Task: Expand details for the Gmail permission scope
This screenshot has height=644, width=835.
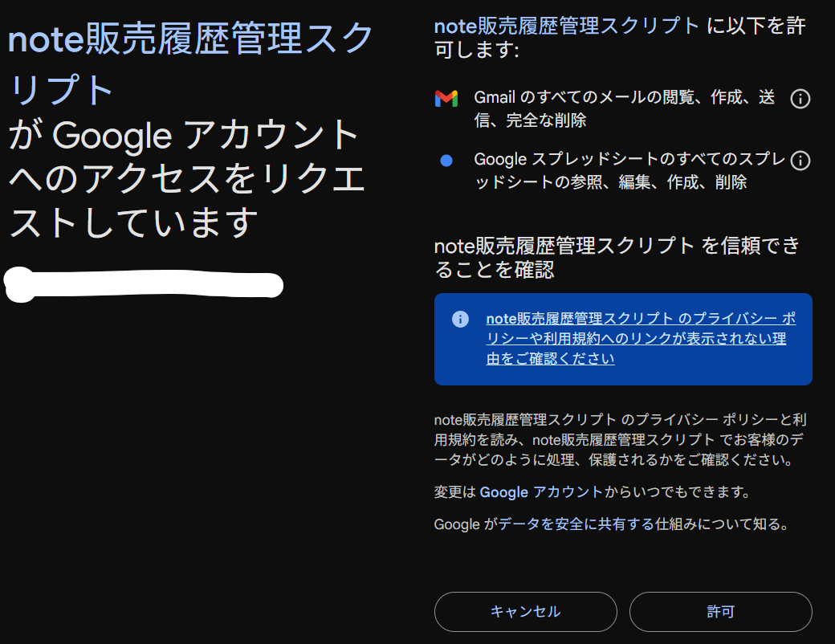Action: click(x=800, y=99)
